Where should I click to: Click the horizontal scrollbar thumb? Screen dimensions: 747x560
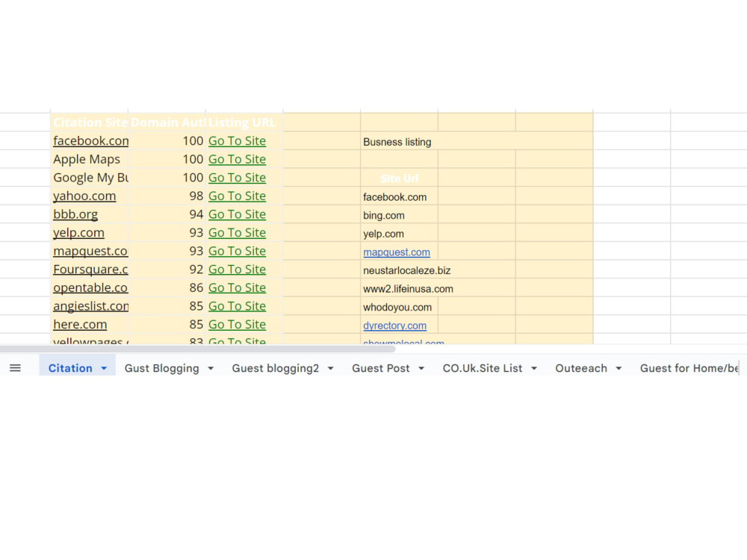198,349
